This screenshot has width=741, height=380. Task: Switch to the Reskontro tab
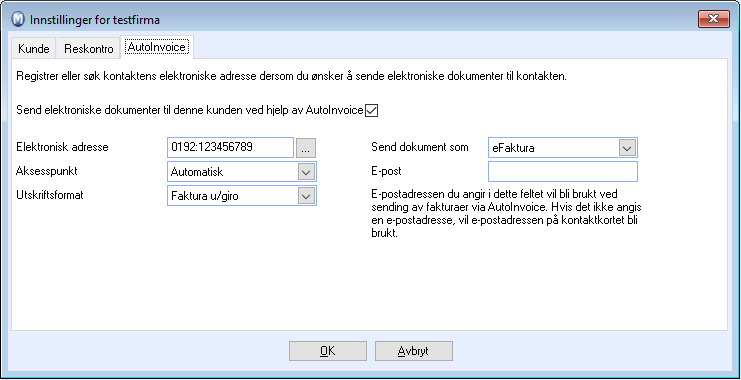point(88,48)
